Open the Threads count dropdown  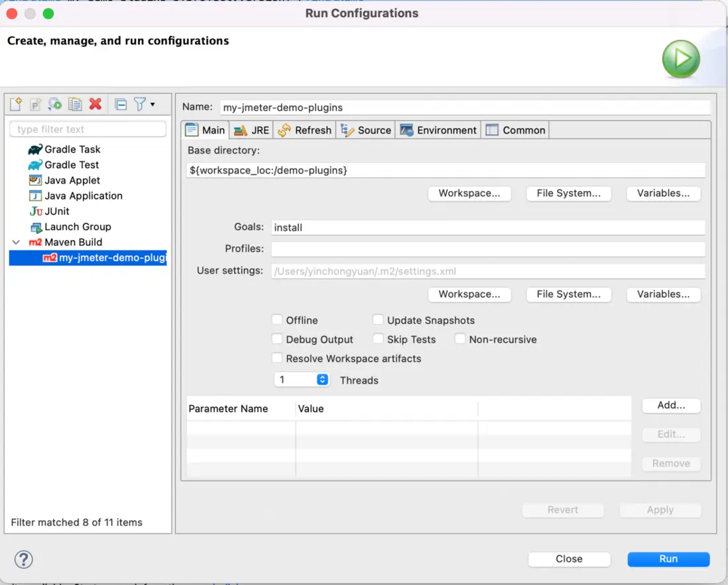(x=322, y=380)
